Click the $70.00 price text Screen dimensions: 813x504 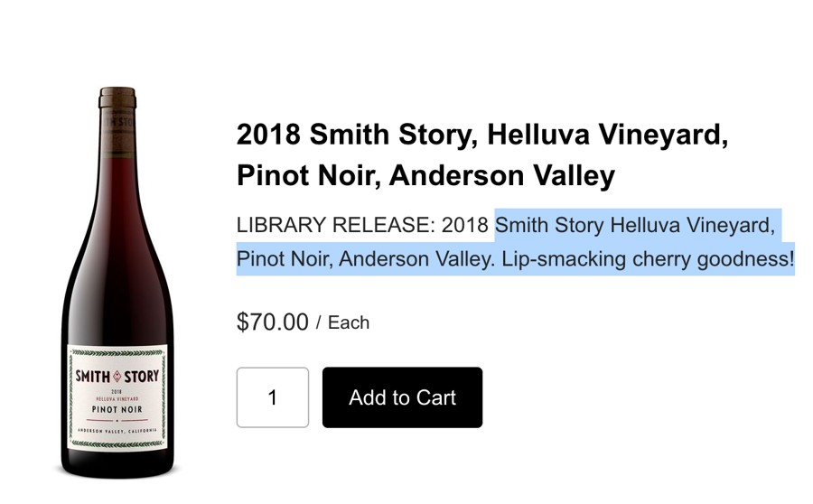(x=272, y=322)
